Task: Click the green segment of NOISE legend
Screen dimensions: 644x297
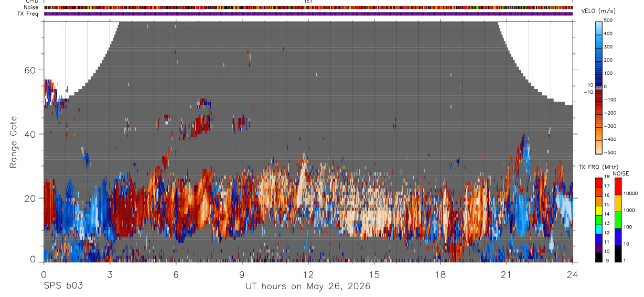Action: pos(618,219)
